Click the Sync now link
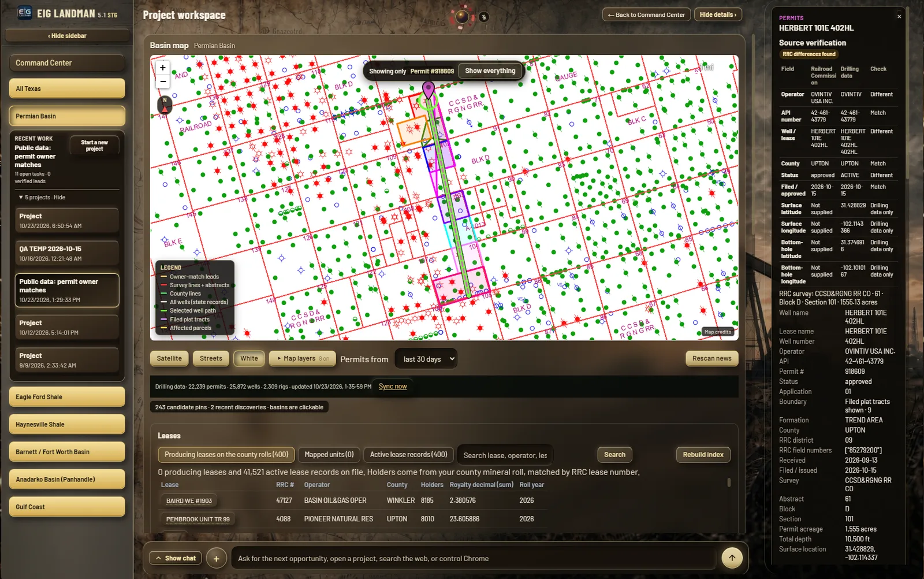Viewport: 924px width, 579px height. (x=393, y=387)
